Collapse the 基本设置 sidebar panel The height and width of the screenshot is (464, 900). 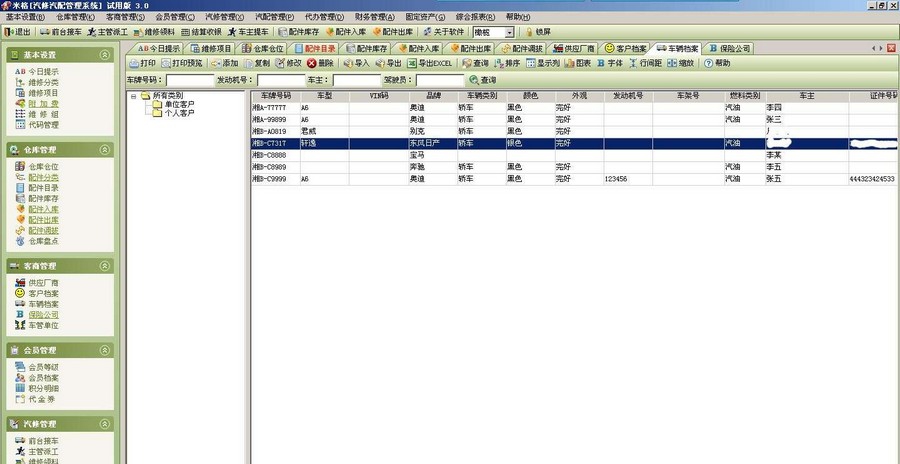104,55
